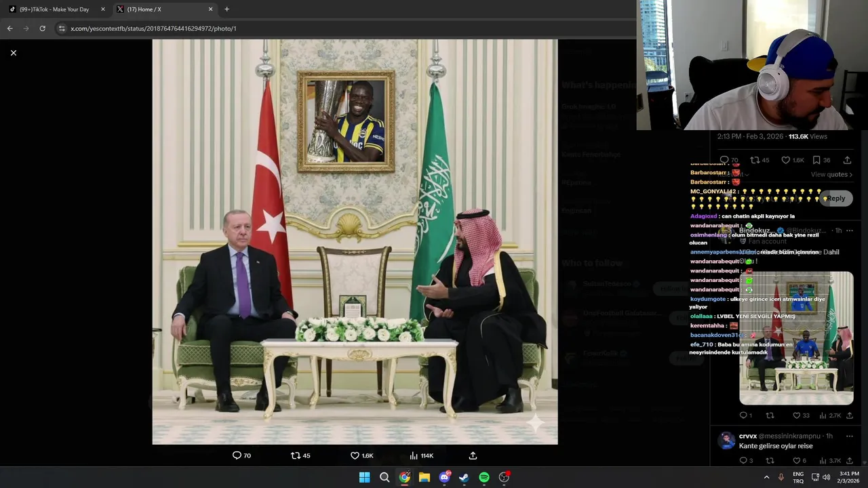This screenshot has height=488, width=868.
Task: Open network settings tray icon
Action: click(815, 477)
